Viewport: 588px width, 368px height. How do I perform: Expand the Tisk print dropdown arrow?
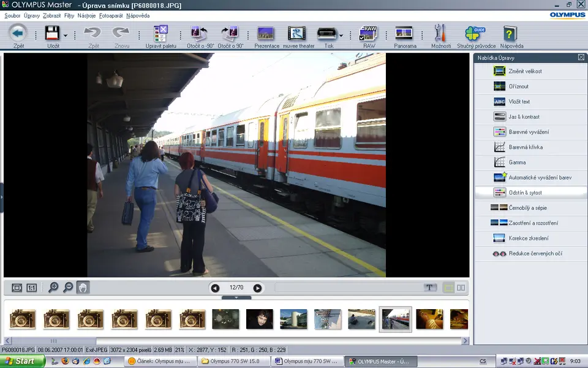pos(341,36)
